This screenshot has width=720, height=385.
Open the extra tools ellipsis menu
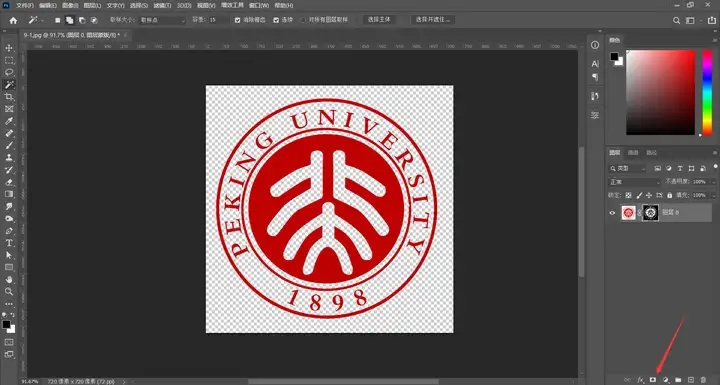(9, 304)
